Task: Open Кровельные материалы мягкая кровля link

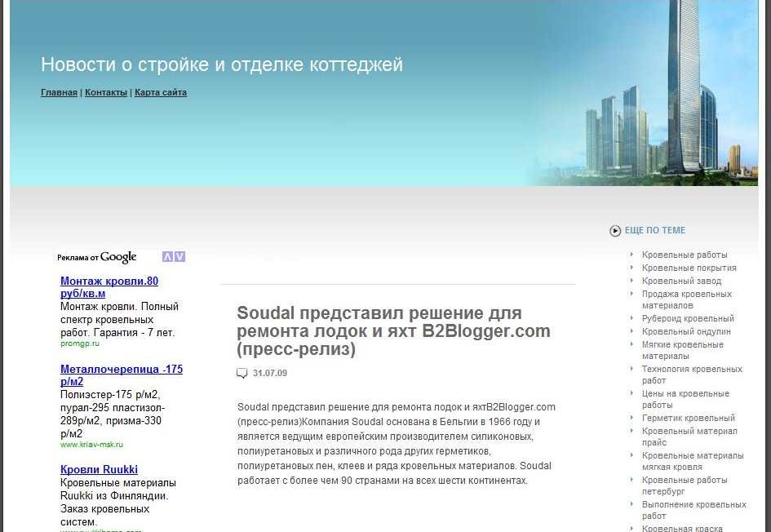Action: pos(693,461)
